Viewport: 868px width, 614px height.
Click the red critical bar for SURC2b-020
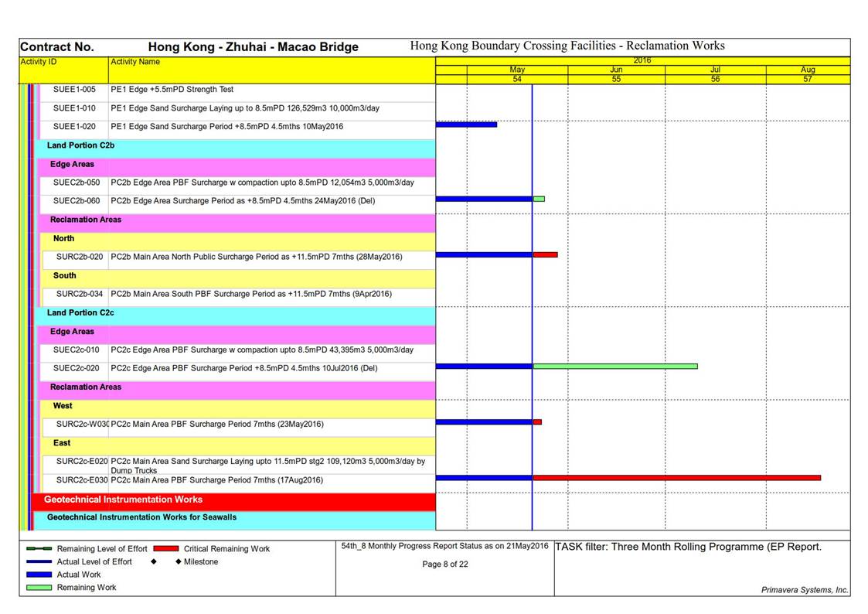click(x=545, y=254)
